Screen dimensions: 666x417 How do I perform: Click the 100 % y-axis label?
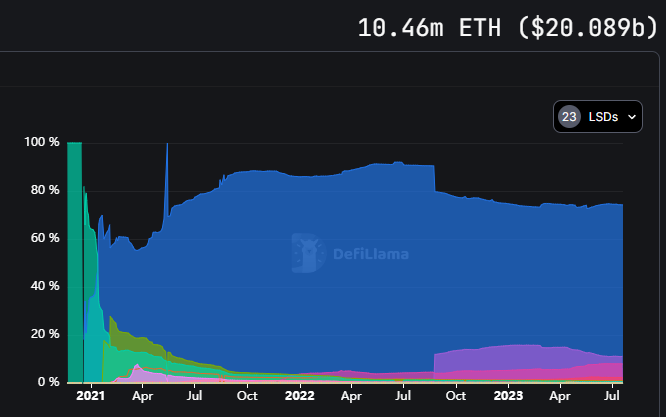point(41,142)
